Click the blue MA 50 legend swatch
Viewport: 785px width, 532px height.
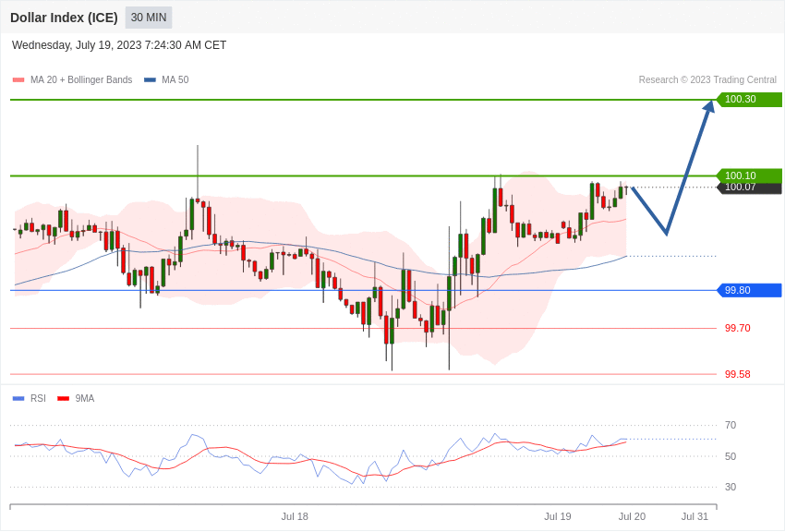[x=150, y=79]
